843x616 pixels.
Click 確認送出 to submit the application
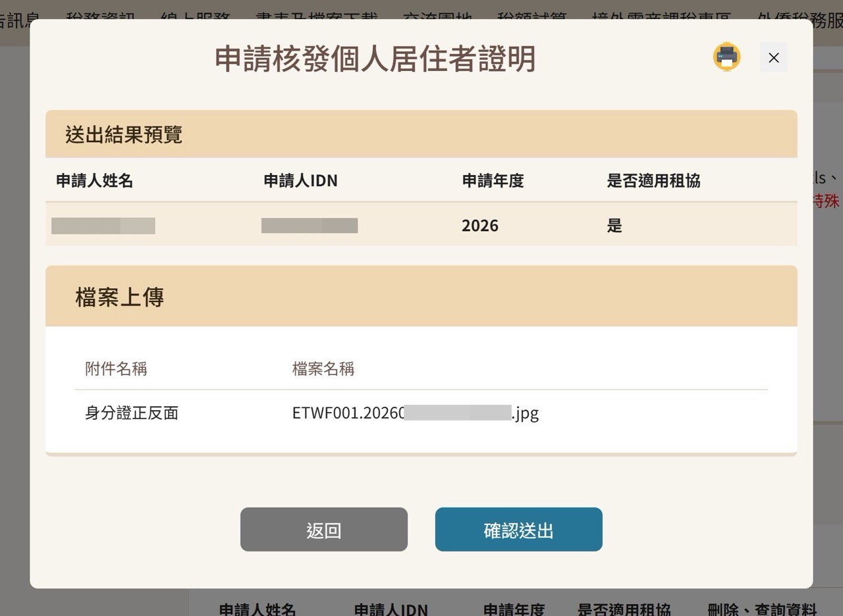[518, 529]
